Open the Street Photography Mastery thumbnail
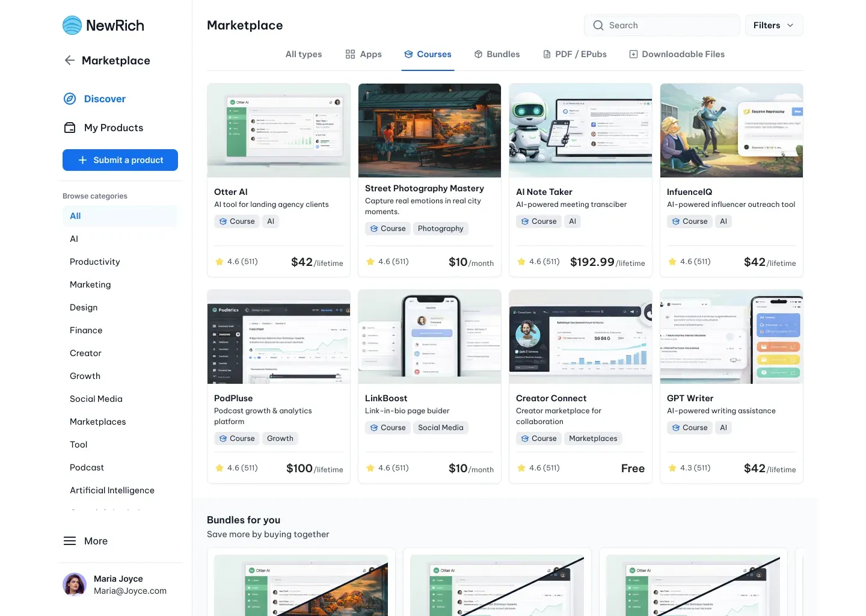866x616 pixels. click(x=429, y=131)
